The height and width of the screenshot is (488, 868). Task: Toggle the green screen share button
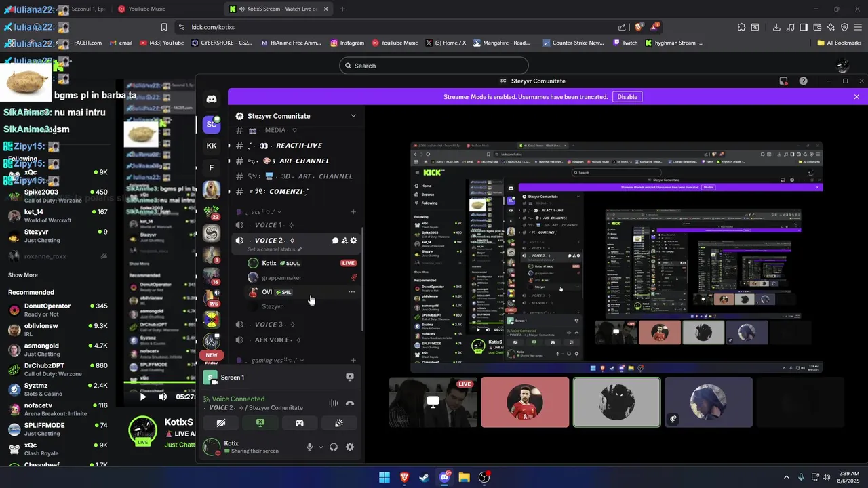click(x=260, y=423)
